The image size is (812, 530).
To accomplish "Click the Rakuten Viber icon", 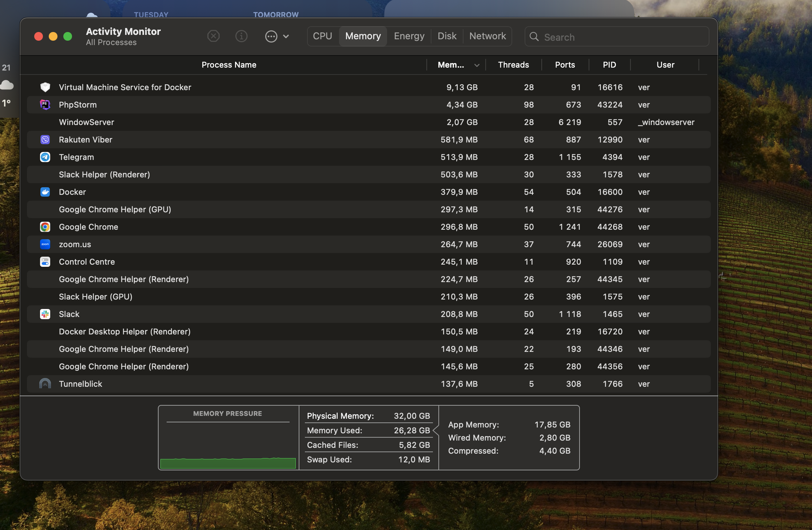I will point(45,140).
